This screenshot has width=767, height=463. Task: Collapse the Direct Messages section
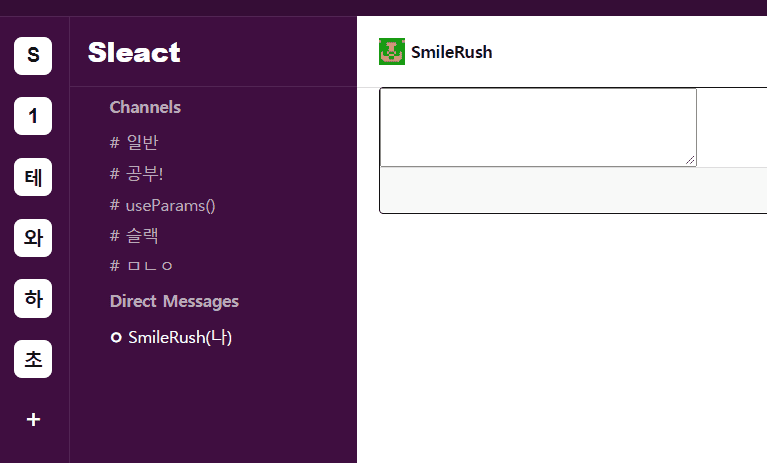coord(174,301)
